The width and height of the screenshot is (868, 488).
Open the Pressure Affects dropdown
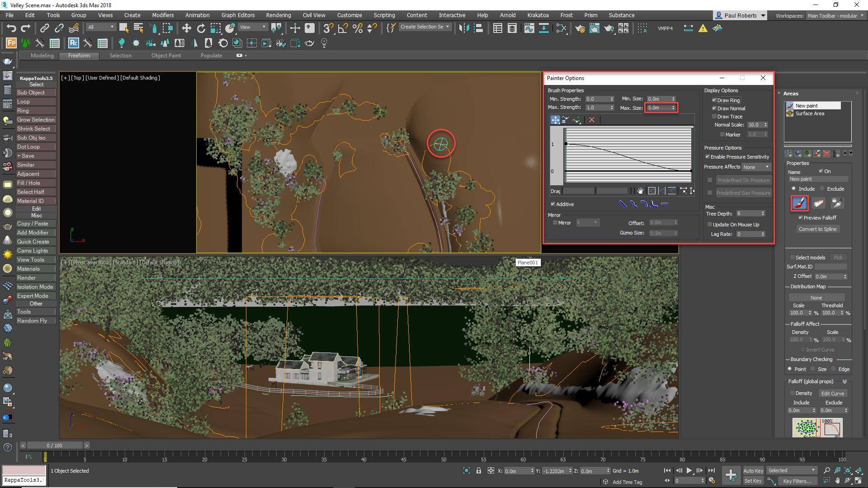(x=756, y=167)
